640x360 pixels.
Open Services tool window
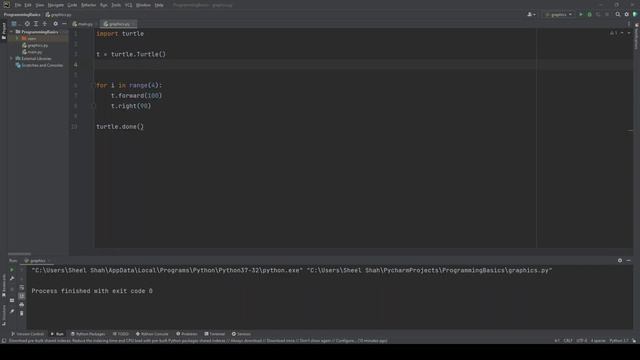[241, 334]
